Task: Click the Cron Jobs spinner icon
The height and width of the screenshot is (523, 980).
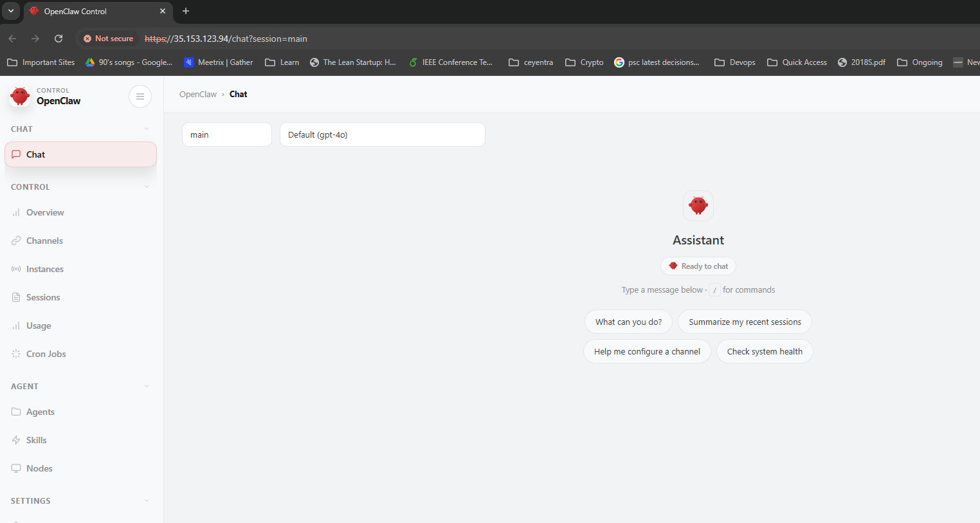Action: (16, 354)
